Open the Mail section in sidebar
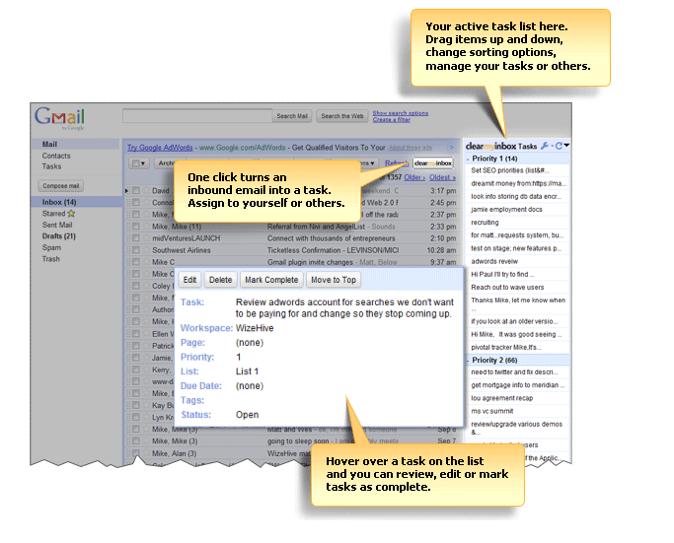This screenshot has width=674, height=543. tap(49, 144)
